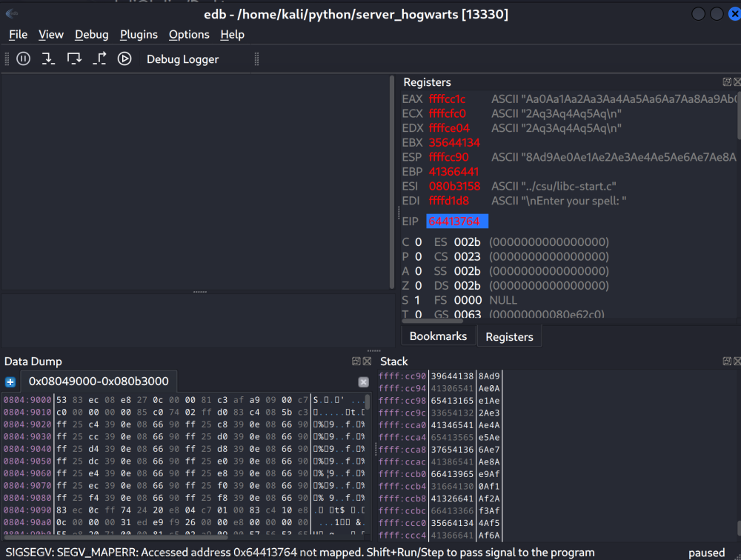Select the 0x08049000-0x080b3000 dump tab
741x560 pixels.
pos(99,381)
